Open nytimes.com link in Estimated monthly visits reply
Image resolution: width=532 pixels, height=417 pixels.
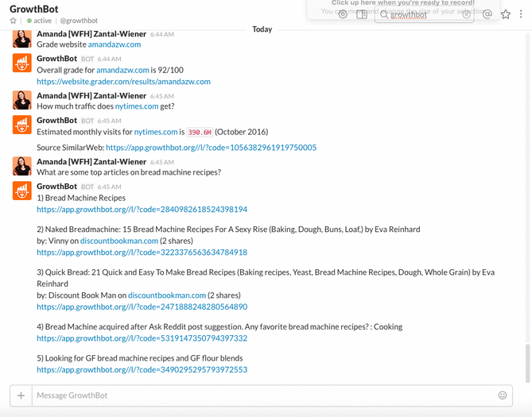[x=156, y=132]
